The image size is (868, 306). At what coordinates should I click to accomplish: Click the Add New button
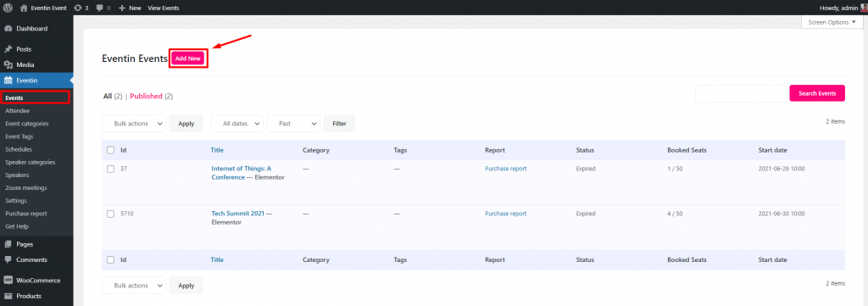187,58
